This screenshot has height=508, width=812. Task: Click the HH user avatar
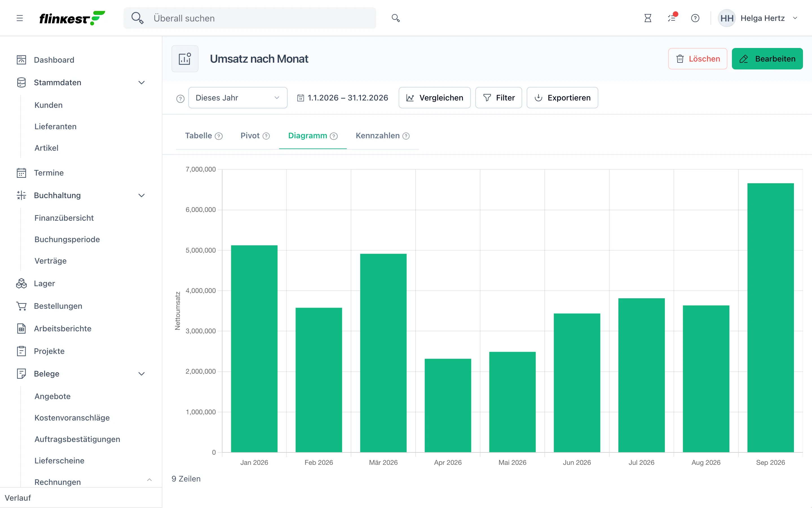[x=727, y=18]
